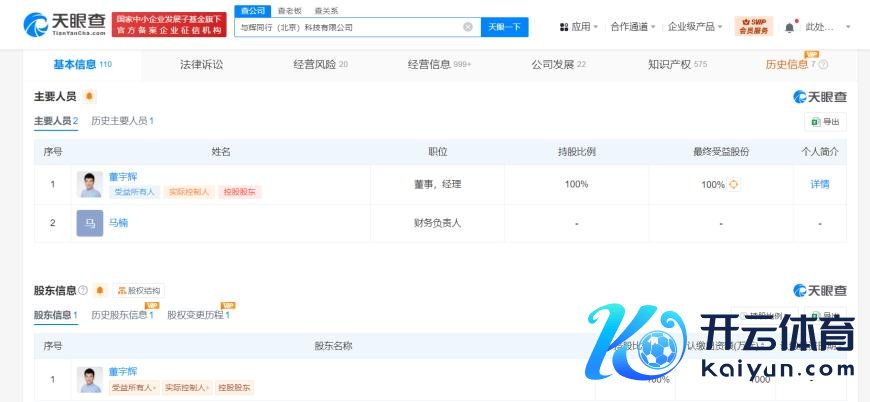Select the 历史主要人员 sub-tab
The height and width of the screenshot is (402, 870).
122,121
